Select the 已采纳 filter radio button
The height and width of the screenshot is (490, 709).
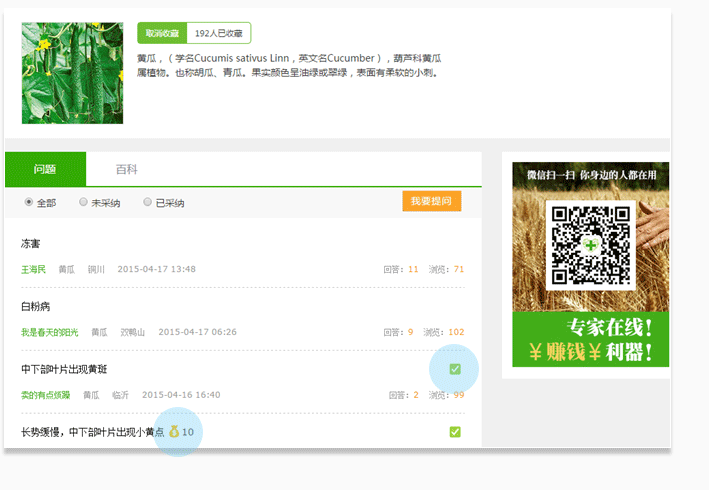point(148,202)
